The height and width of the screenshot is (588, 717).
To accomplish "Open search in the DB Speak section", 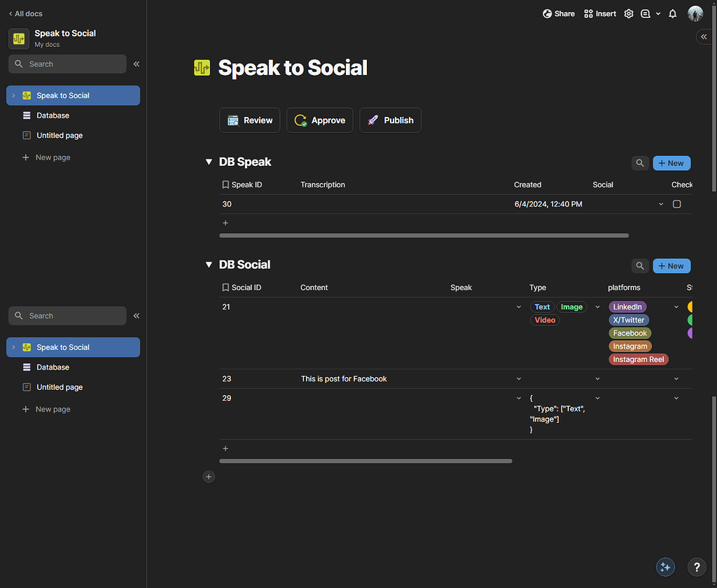I will (639, 162).
